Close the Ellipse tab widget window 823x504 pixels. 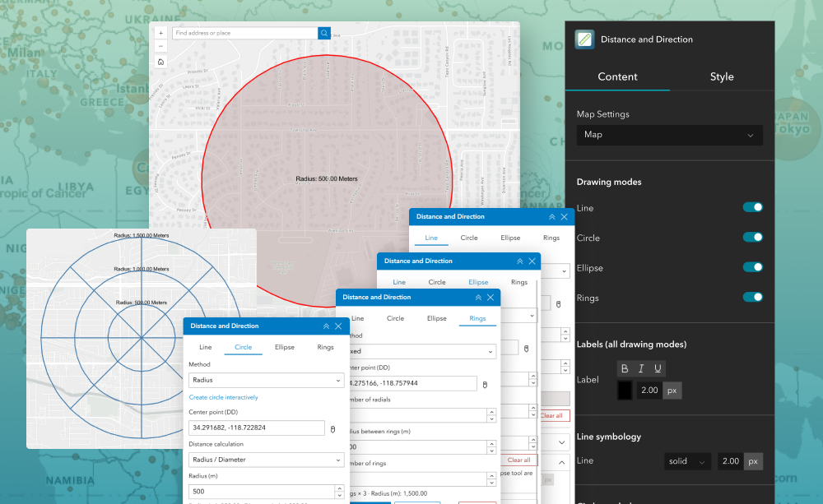tap(532, 261)
